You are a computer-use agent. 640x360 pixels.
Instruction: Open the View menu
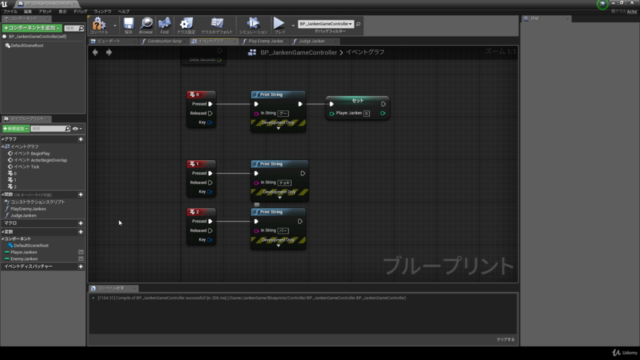pos(62,11)
